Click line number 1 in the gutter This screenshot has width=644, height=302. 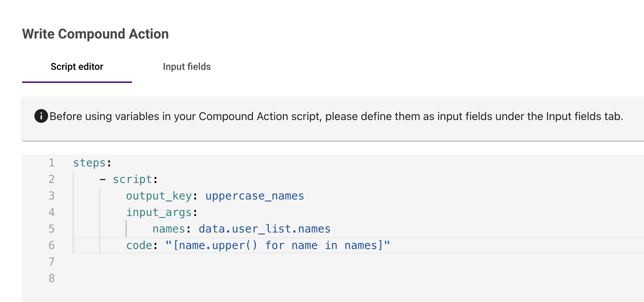tap(52, 163)
